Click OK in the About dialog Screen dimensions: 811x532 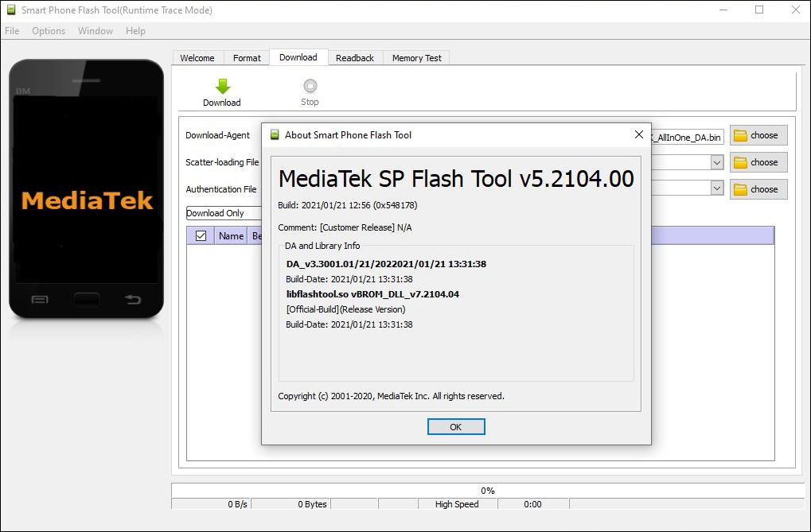456,426
